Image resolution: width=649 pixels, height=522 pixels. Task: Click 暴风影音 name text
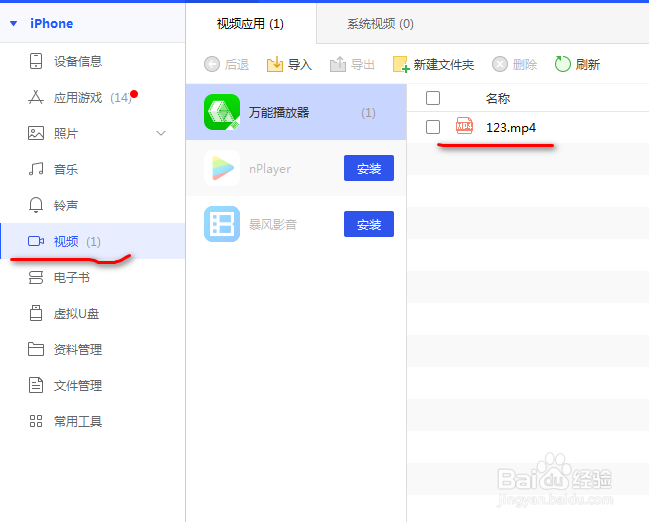coord(273,224)
